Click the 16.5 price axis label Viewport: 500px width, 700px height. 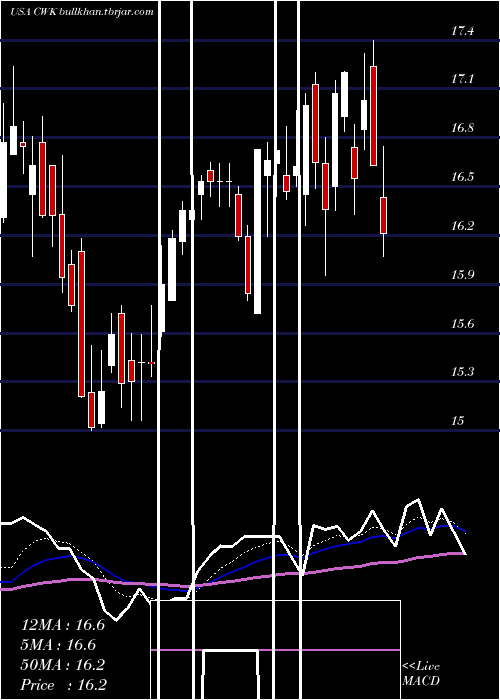point(462,177)
